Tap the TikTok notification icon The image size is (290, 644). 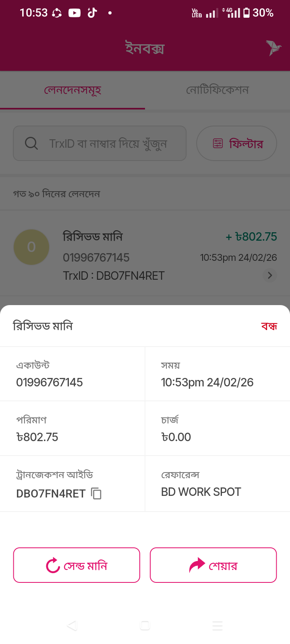(92, 13)
